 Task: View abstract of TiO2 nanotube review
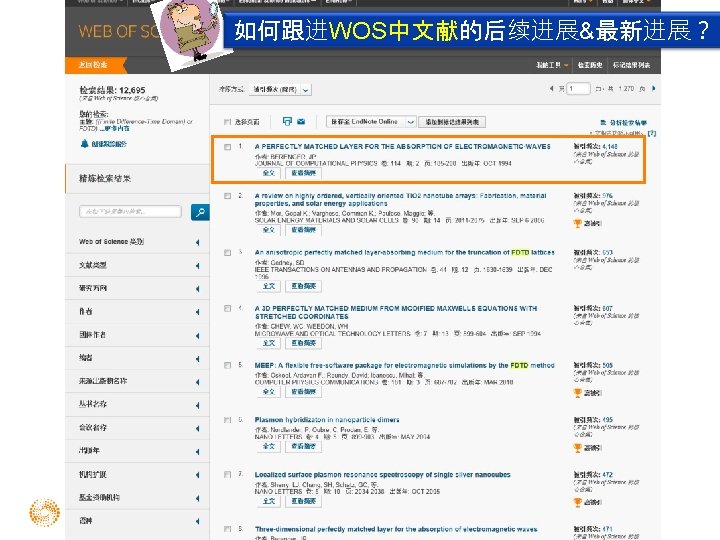[x=303, y=230]
